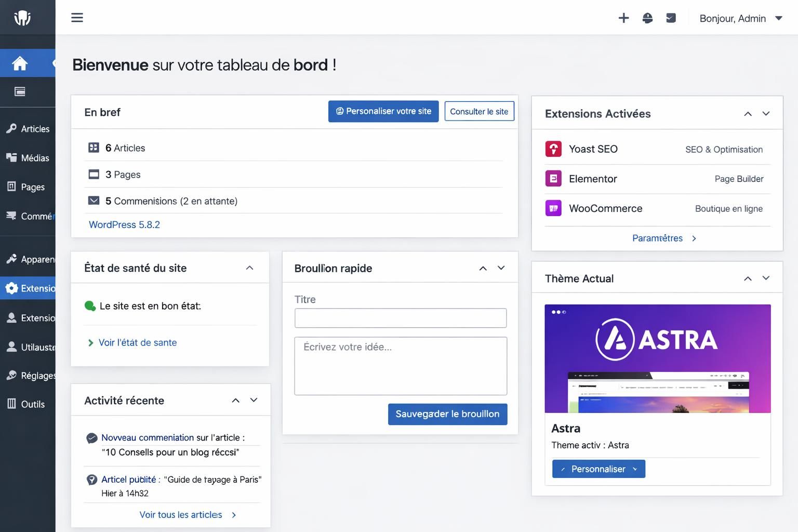
Task: Move Thème Actual panel up with arrow
Action: tap(748, 278)
